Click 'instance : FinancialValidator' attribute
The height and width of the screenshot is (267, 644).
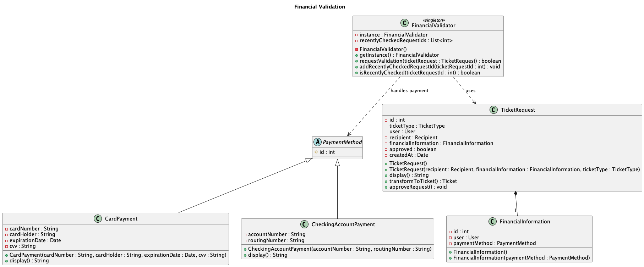[393, 35]
